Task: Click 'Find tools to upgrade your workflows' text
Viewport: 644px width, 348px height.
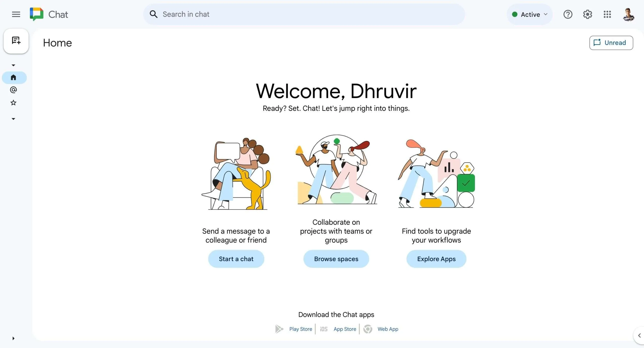Action: point(436,235)
